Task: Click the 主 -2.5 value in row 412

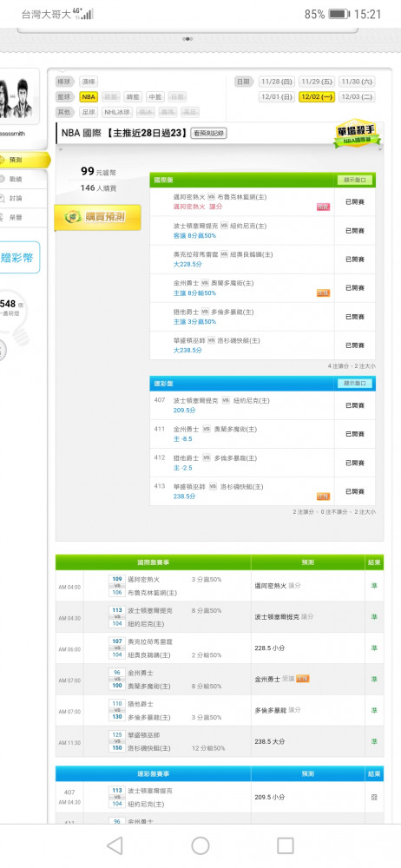Action: coord(183,468)
